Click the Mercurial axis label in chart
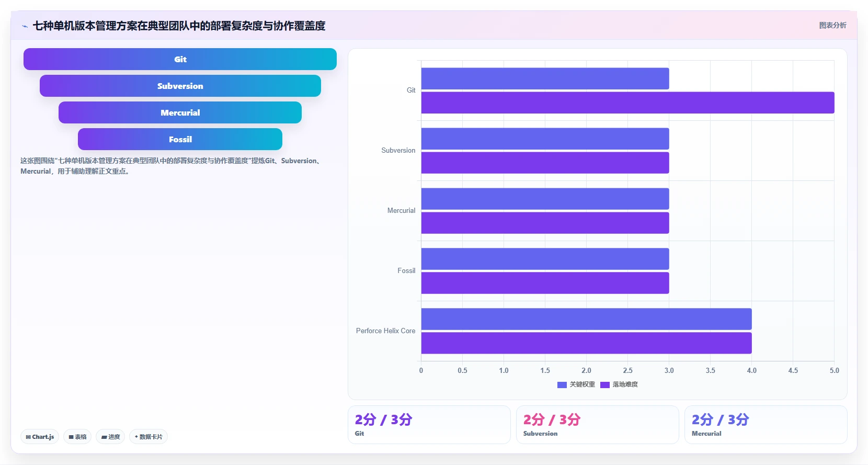The image size is (868, 465). [x=401, y=211]
